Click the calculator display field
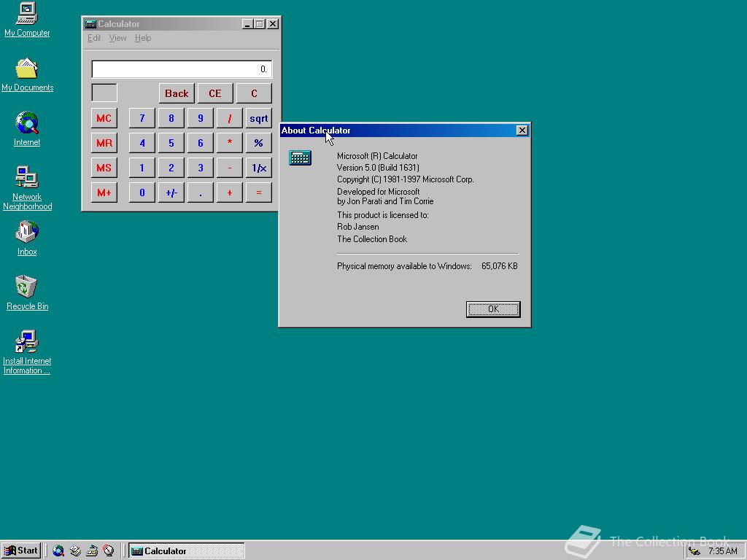This screenshot has width=747, height=560. [x=182, y=69]
